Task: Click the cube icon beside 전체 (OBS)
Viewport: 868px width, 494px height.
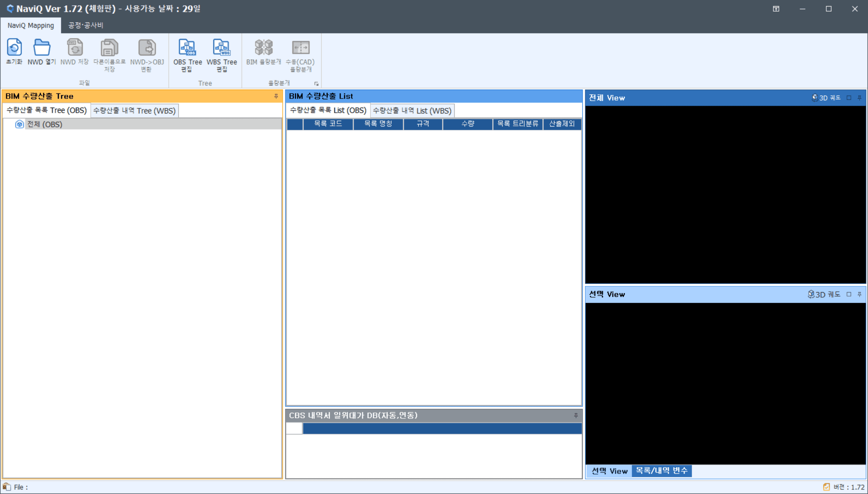Action: coord(19,124)
